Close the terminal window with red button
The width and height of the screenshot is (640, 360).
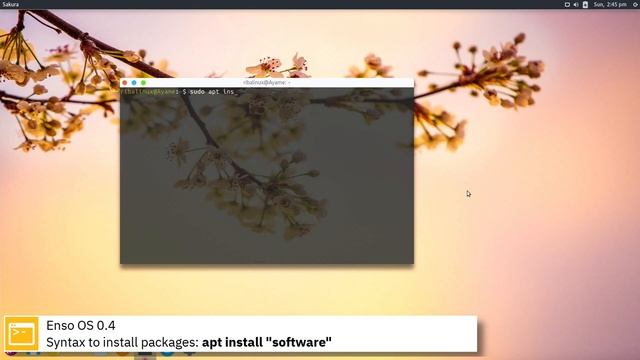click(125, 83)
